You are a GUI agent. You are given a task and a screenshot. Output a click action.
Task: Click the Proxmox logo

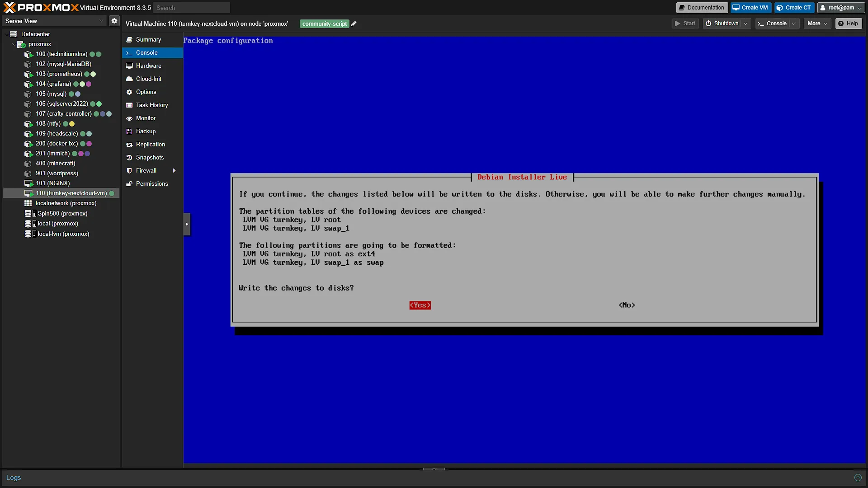pos(41,8)
